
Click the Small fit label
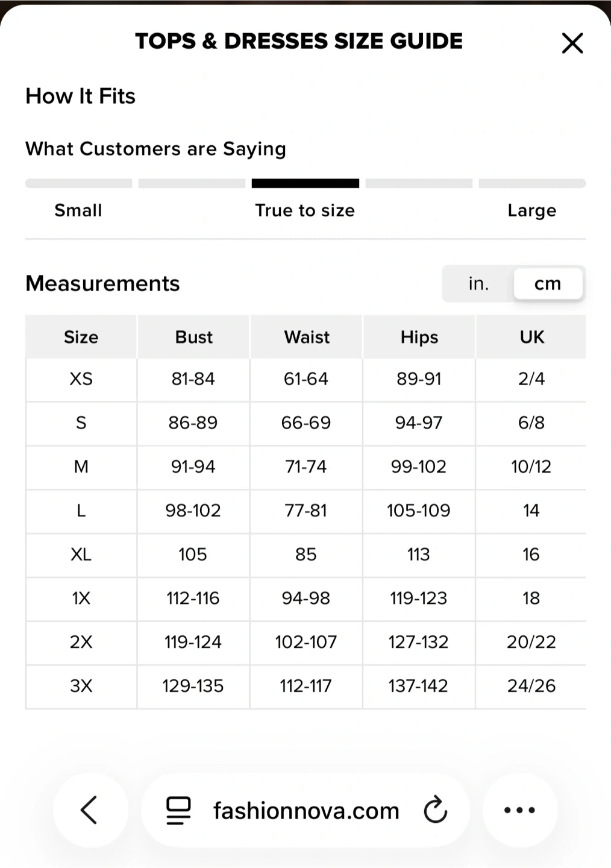coord(78,210)
